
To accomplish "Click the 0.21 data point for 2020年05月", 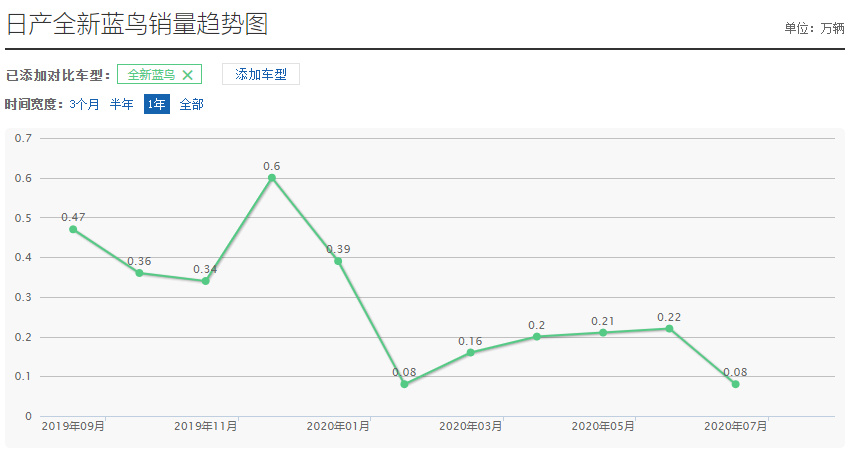I will (x=603, y=332).
